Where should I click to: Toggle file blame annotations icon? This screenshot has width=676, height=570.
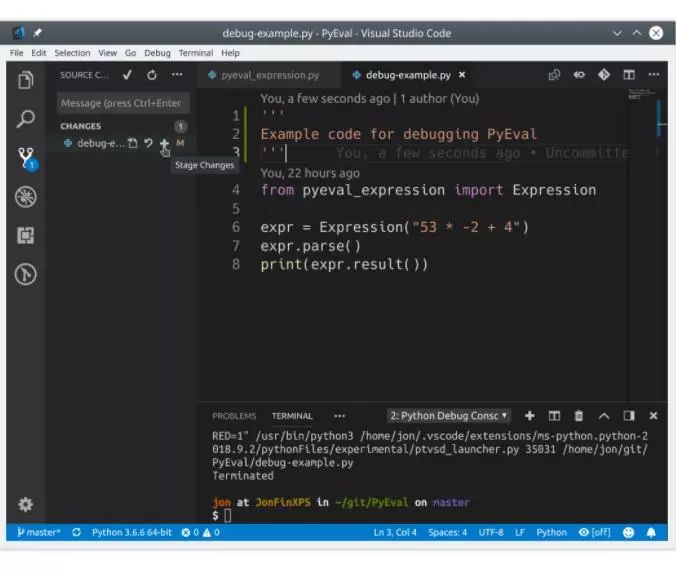[x=579, y=75]
